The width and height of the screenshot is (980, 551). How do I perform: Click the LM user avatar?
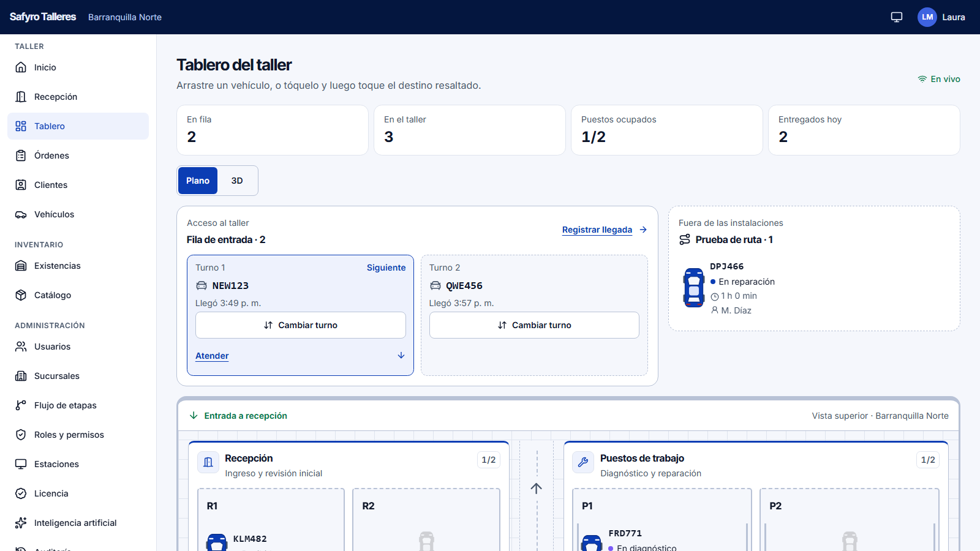point(927,17)
